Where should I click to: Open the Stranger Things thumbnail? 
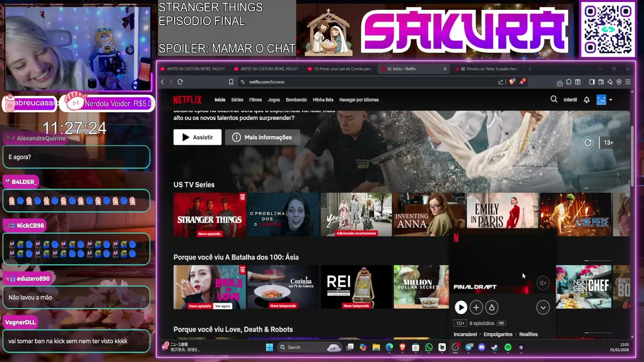pos(210,215)
